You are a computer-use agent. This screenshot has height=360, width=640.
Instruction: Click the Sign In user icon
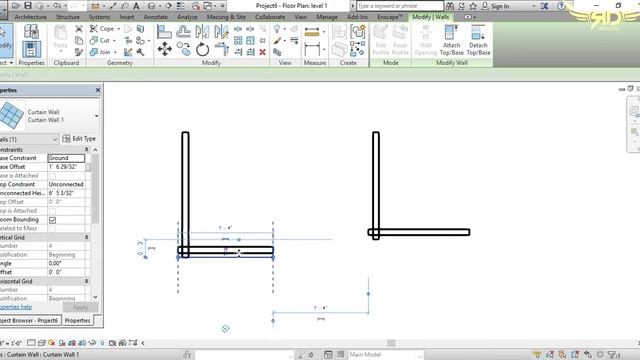(x=485, y=6)
